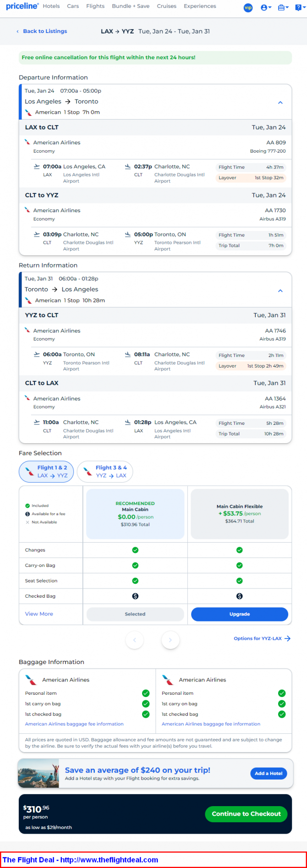
Task: Open right American Airlines baggage fee information
Action: pos(211,724)
